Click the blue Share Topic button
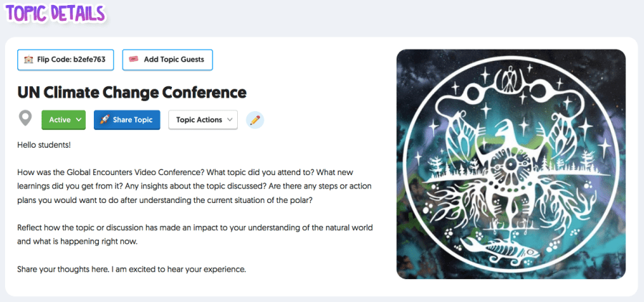This screenshot has height=302, width=644. (x=127, y=120)
